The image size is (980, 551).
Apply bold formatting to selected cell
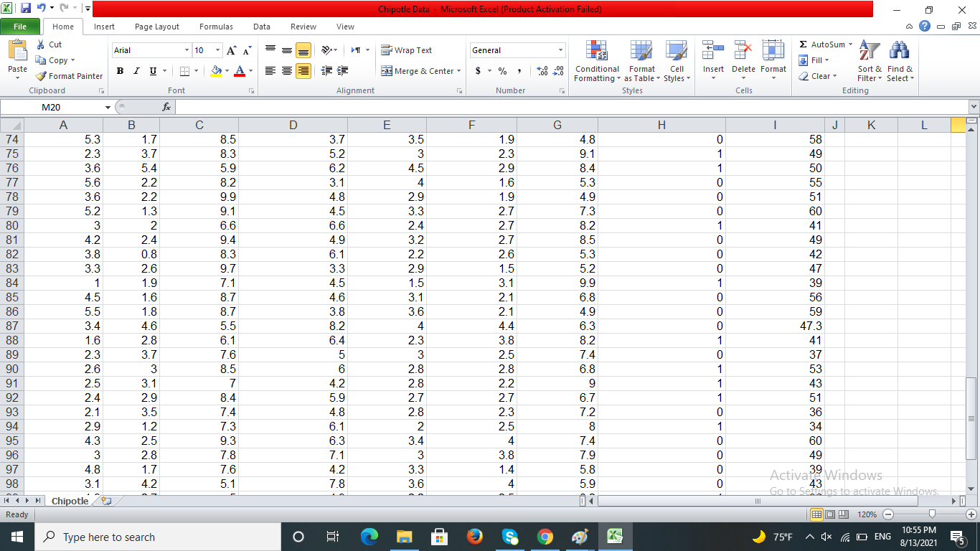(x=120, y=71)
